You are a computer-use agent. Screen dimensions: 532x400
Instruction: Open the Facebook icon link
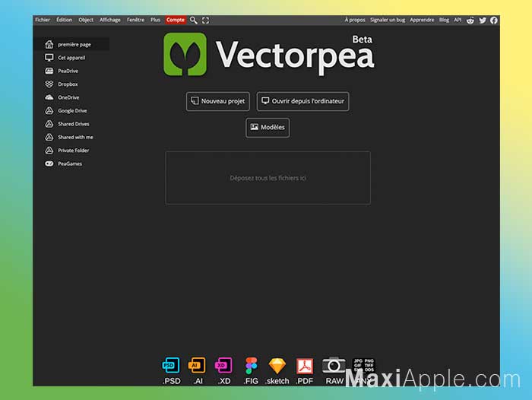click(x=494, y=21)
